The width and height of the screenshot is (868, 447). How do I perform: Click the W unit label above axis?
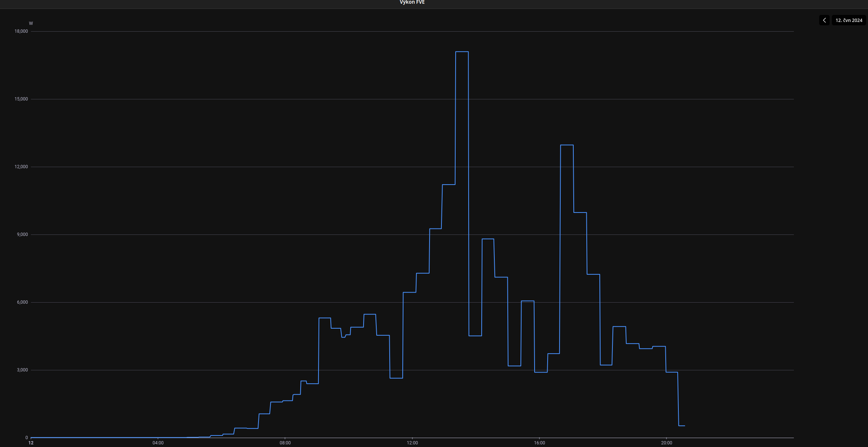point(31,23)
